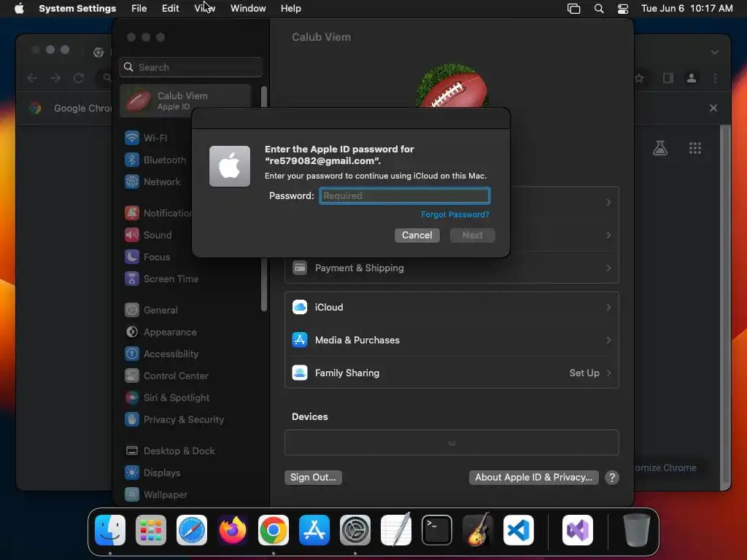Select Network in the settings sidebar
Image resolution: width=747 pixels, height=560 pixels.
click(x=152, y=182)
